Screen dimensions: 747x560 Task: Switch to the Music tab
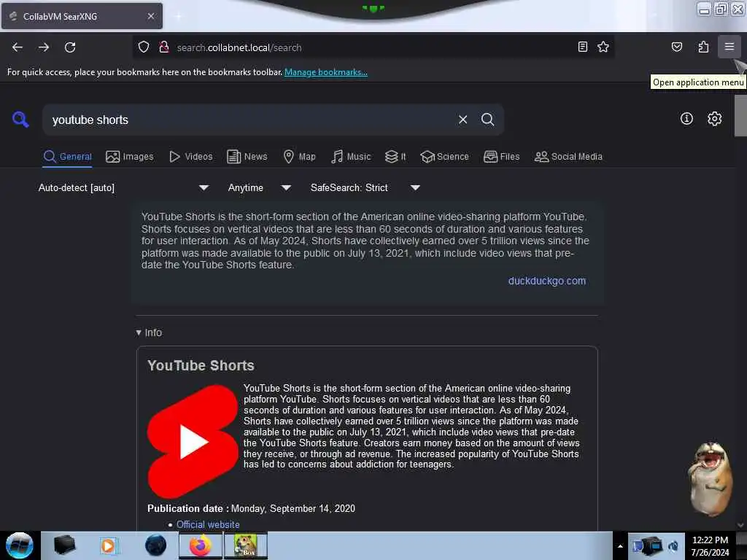pyautogui.click(x=351, y=157)
